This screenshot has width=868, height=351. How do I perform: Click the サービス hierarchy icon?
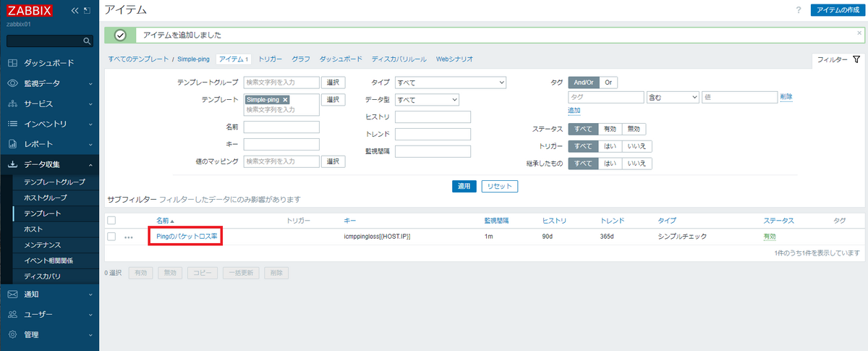tap(12, 103)
